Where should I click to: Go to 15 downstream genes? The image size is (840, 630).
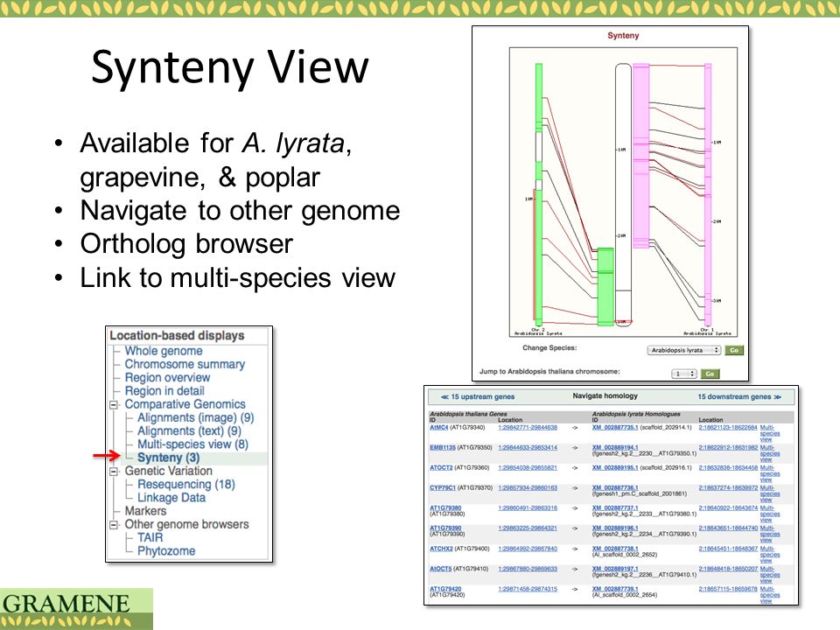(x=739, y=397)
